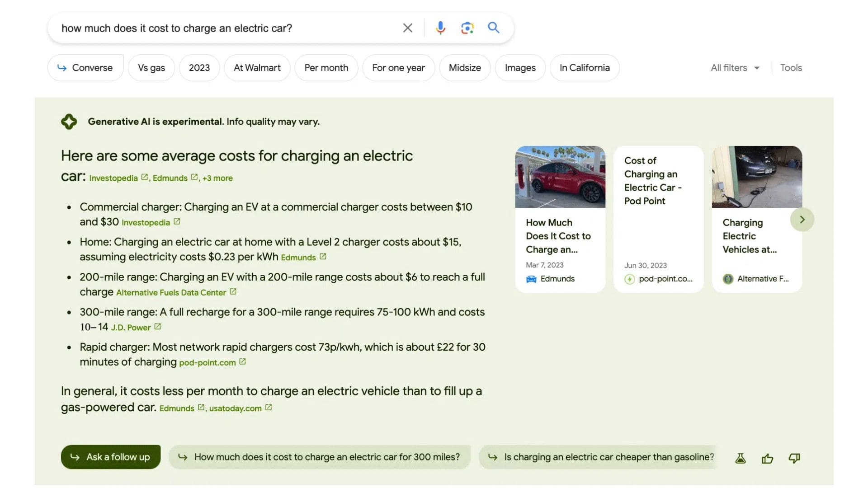
Task: Click the blue magnifying glass search icon
Action: pyautogui.click(x=494, y=28)
